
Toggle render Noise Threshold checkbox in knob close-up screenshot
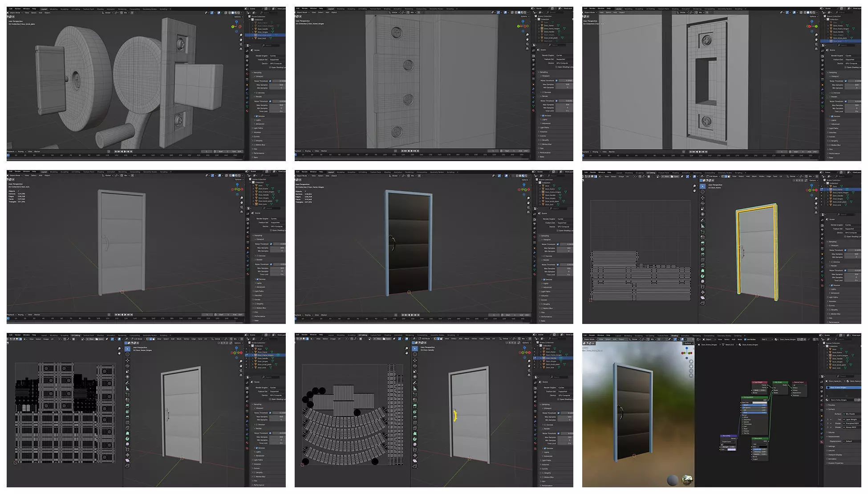[x=270, y=101]
